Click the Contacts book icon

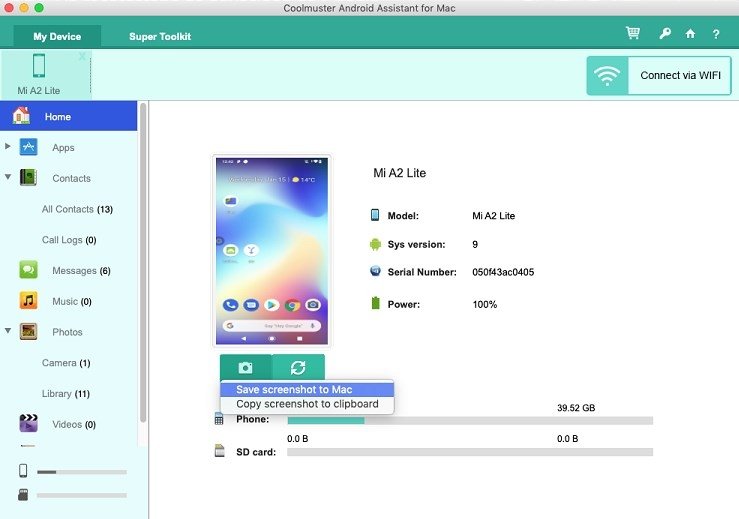pos(28,178)
